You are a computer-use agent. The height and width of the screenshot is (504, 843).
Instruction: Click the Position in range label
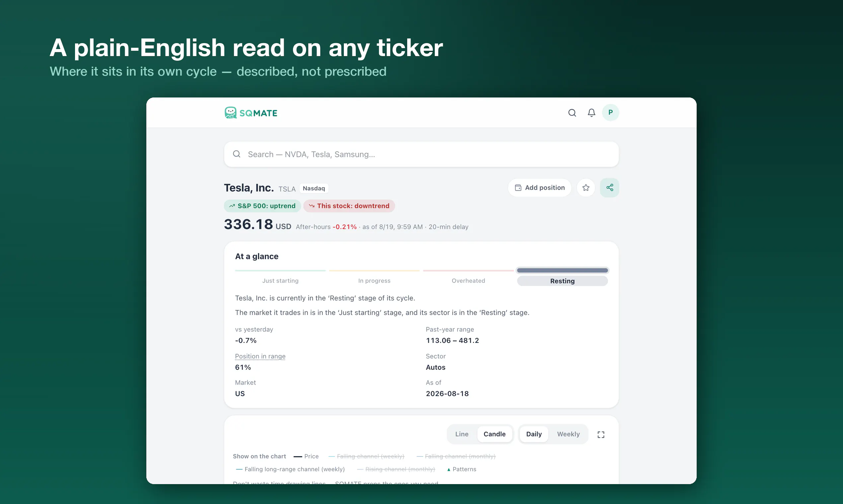pos(260,356)
